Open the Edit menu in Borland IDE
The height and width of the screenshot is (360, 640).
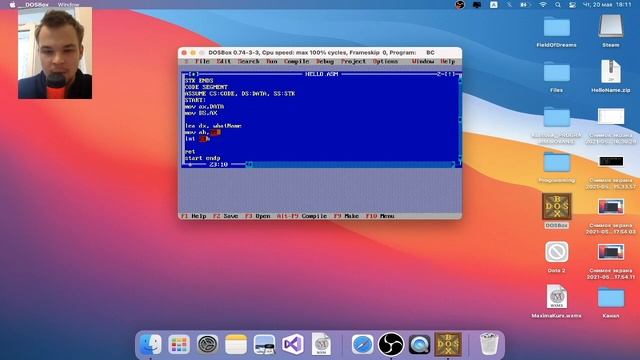pos(223,61)
